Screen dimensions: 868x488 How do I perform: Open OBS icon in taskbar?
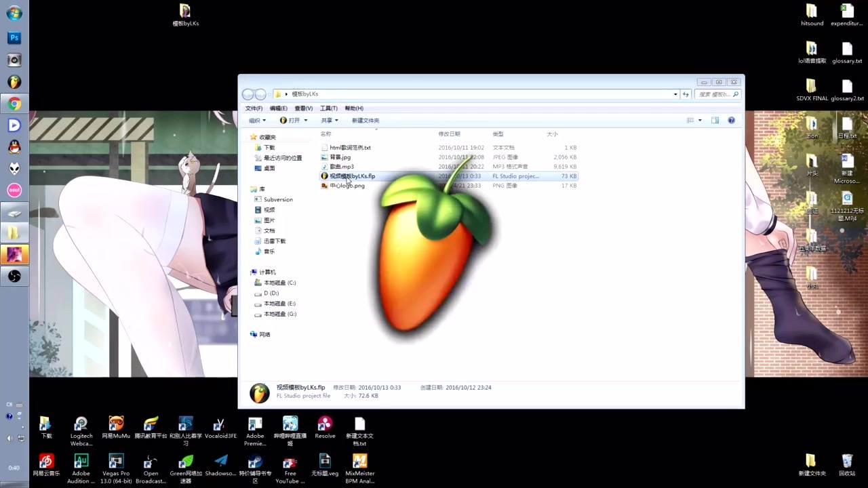(14, 276)
